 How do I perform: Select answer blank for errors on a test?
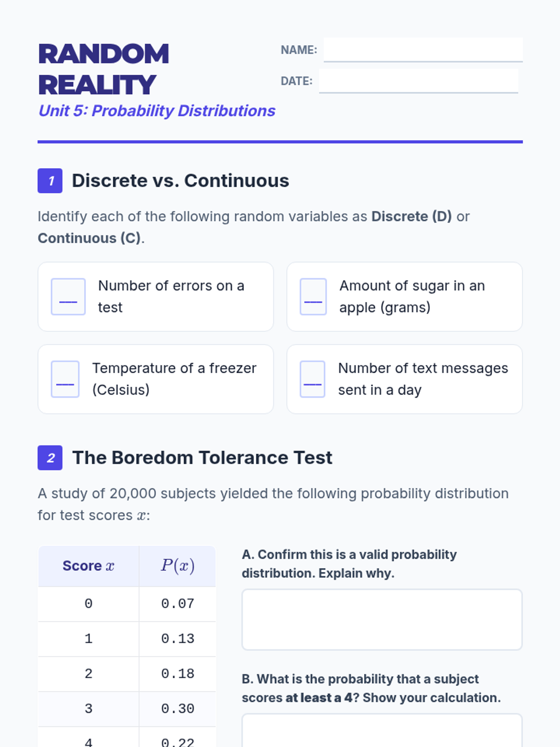(x=68, y=297)
